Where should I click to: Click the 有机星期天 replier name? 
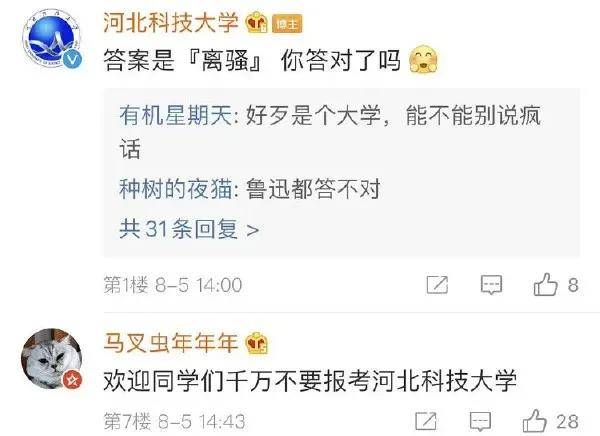[x=176, y=114]
